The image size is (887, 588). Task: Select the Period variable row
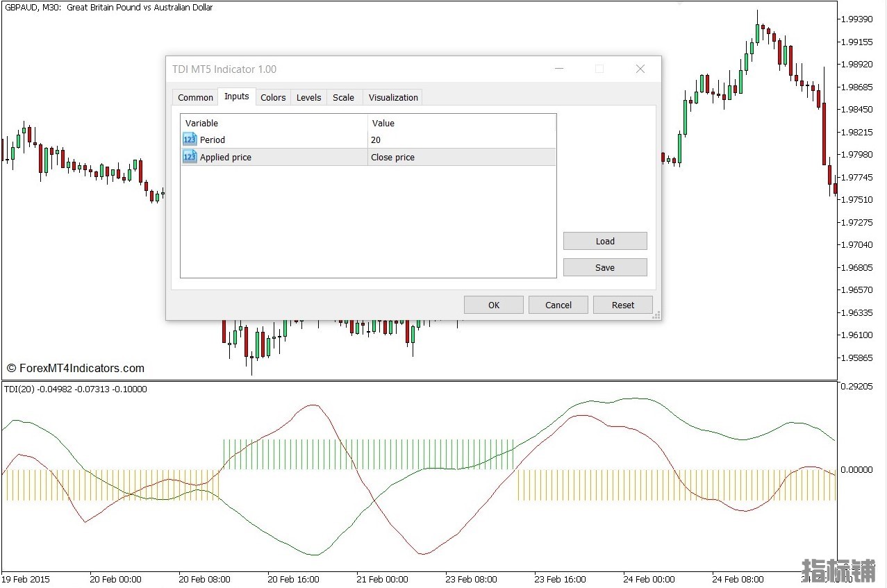368,140
